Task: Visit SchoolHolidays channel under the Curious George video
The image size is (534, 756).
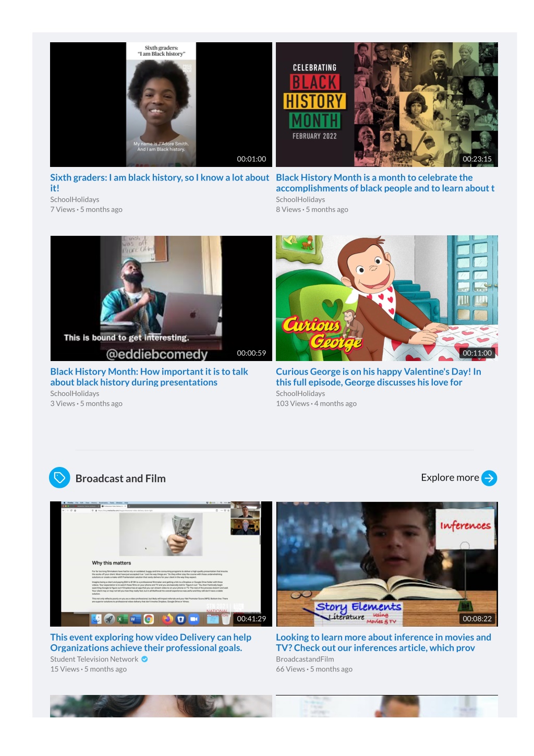Action: [x=300, y=393]
